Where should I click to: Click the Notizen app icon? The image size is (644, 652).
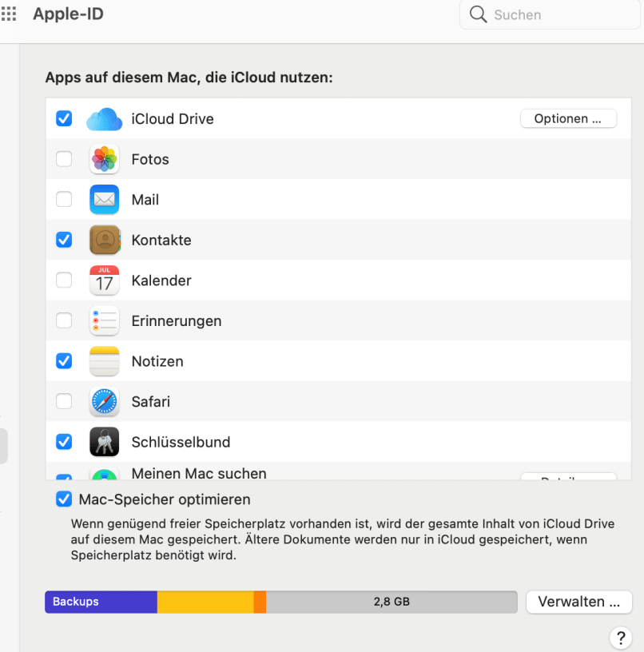pos(105,361)
